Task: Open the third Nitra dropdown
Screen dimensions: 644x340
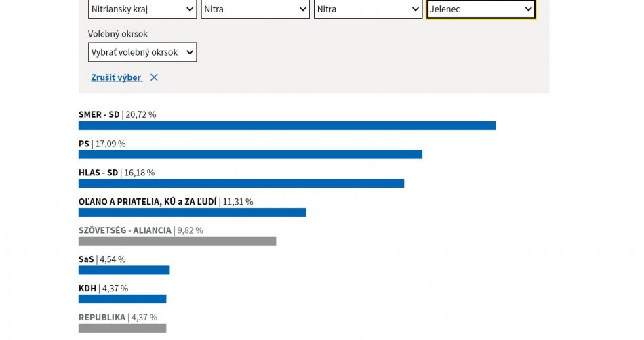Action: point(368,9)
